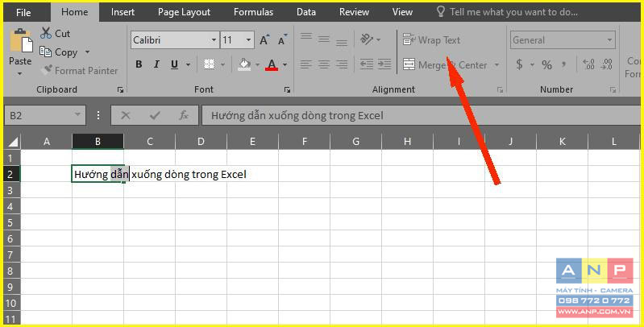Top align cell text
This screenshot has height=327, width=644.
tap(306, 38)
